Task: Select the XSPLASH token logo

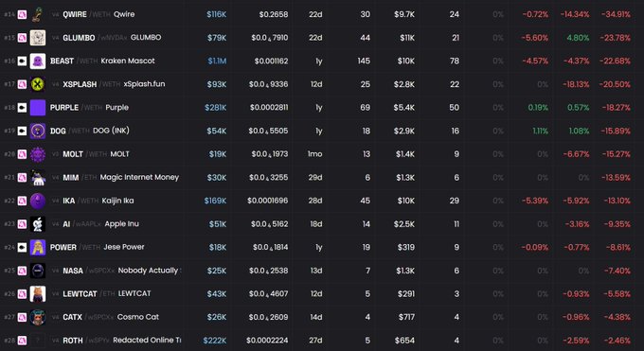Action: pos(38,84)
